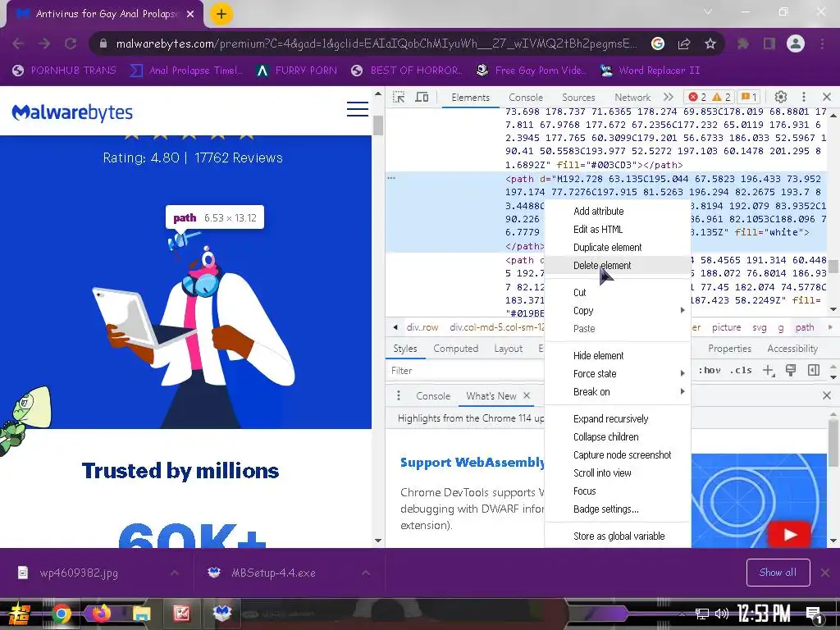
Task: Open the Malwarebytes hamburger menu
Action: pyautogui.click(x=358, y=109)
